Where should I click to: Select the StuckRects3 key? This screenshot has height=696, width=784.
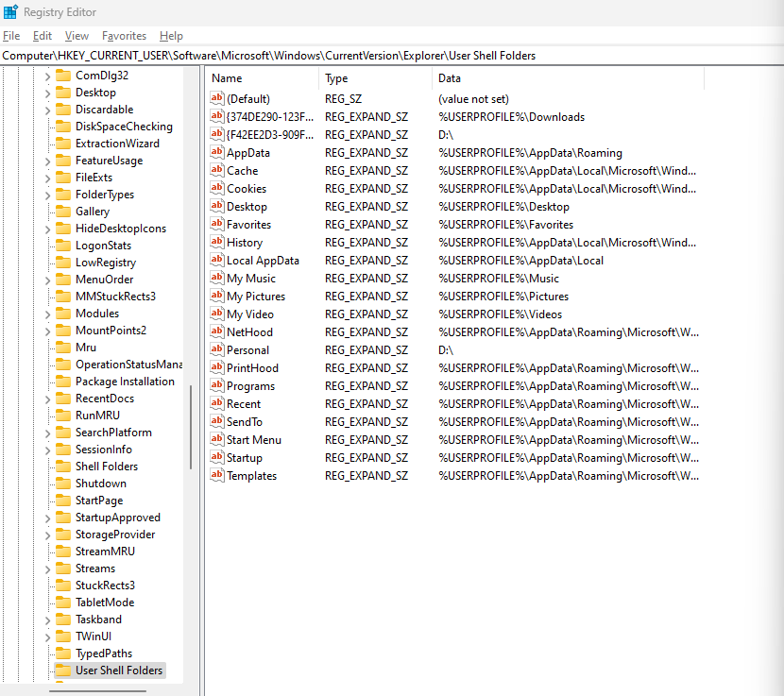[105, 586]
